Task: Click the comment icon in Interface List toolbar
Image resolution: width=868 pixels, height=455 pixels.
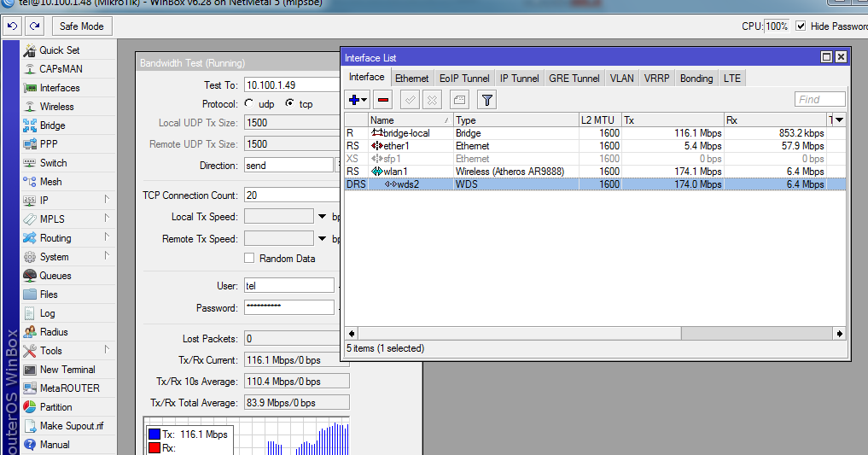Action: 459,100
